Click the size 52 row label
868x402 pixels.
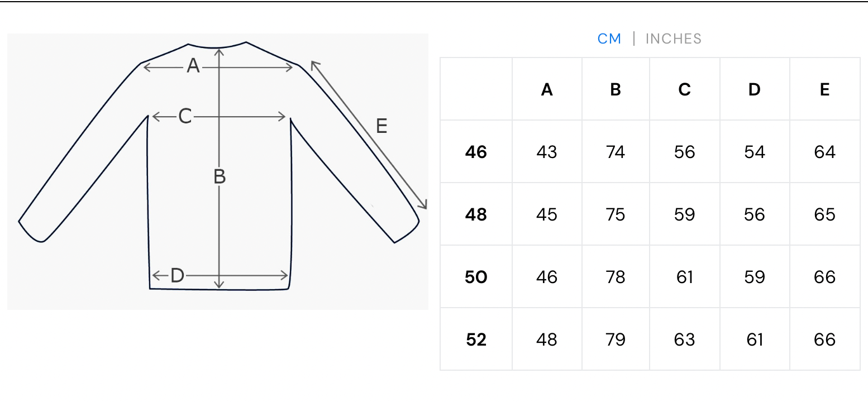476,339
